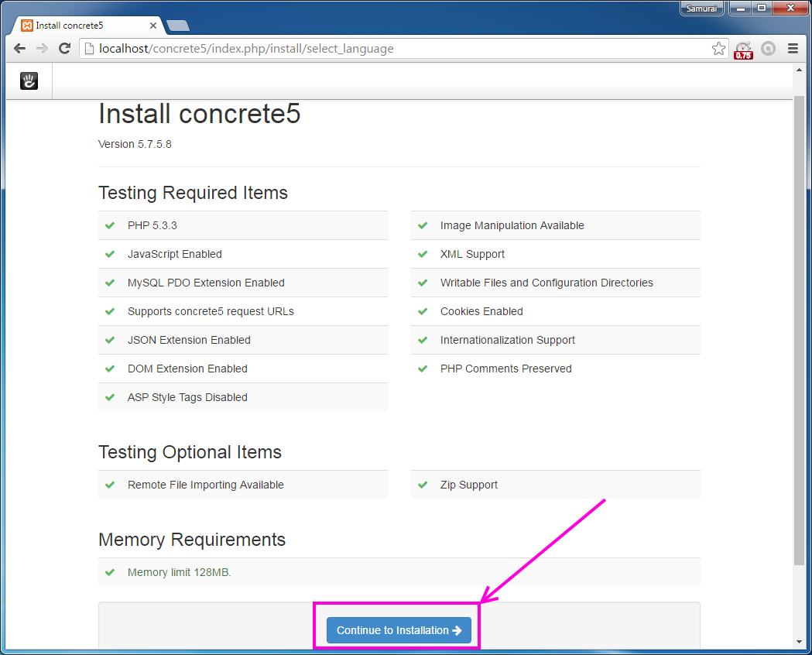Click the 'Install concrete5' page heading
This screenshot has width=812, height=655.
[200, 113]
